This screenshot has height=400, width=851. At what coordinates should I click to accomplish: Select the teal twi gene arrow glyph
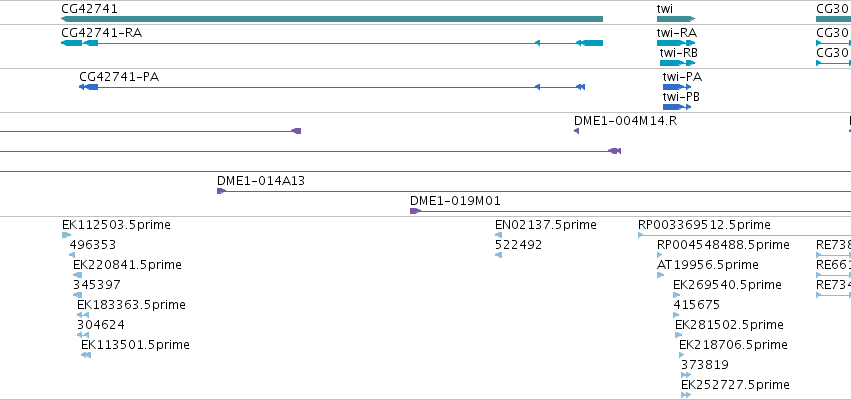pyautogui.click(x=676, y=19)
